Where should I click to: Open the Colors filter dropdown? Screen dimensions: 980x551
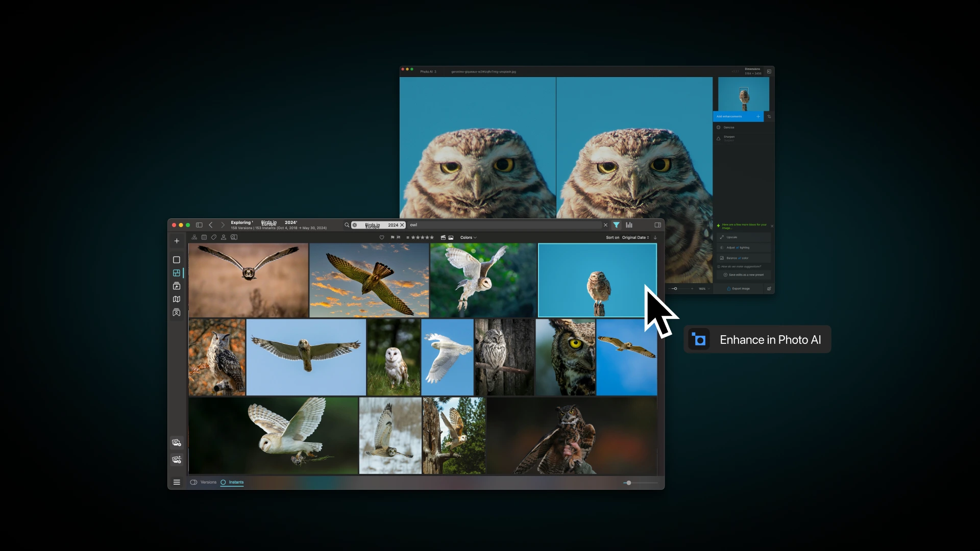[x=468, y=237]
